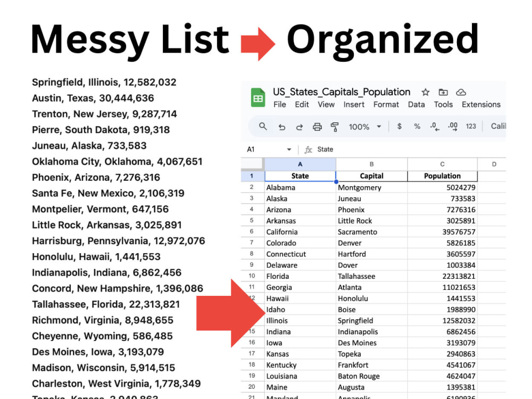532x399 pixels.
Task: Select the California cell
Action: pos(300,232)
